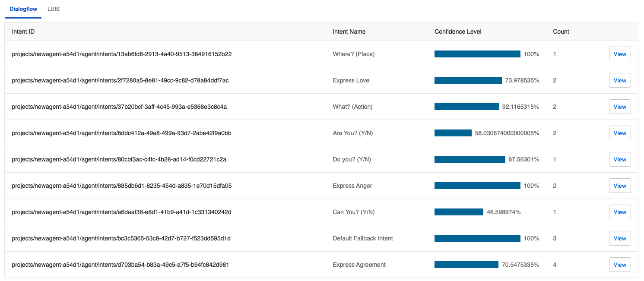Open View for Are You? (Y/N) intent
This screenshot has width=644, height=281.
point(620,133)
